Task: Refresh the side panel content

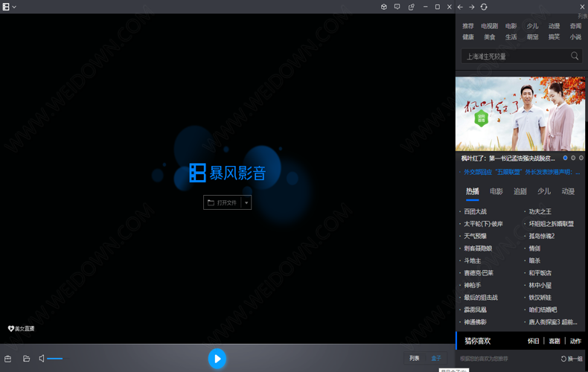Action: [x=484, y=7]
